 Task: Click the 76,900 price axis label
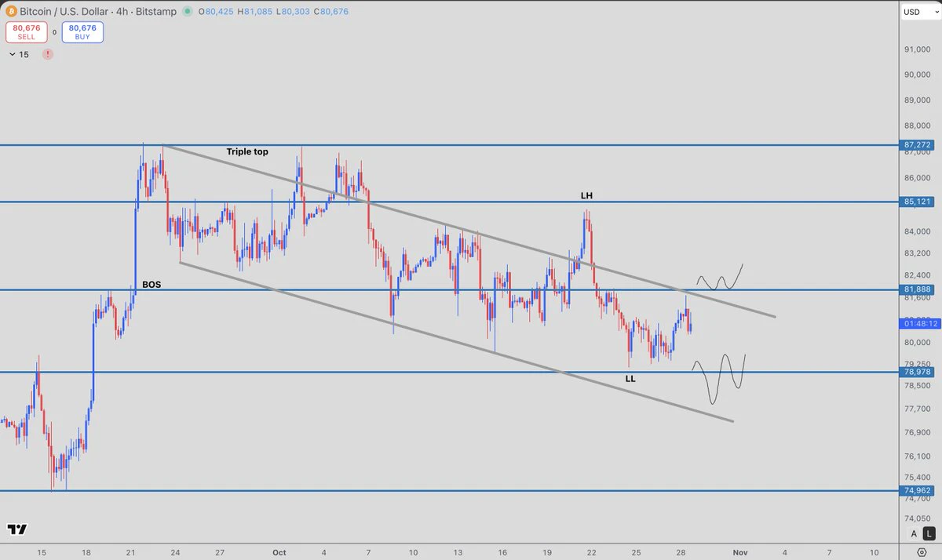pyautogui.click(x=918, y=432)
